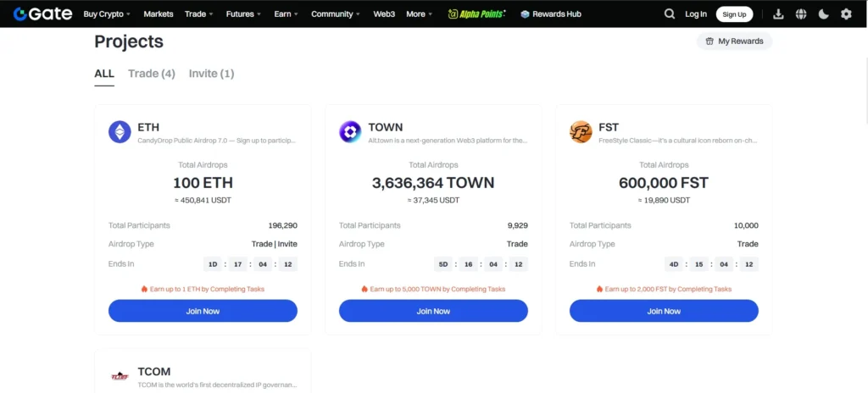The height and width of the screenshot is (393, 868).
Task: Click 'Trade | Invite' airdrop type
Action: point(274,244)
